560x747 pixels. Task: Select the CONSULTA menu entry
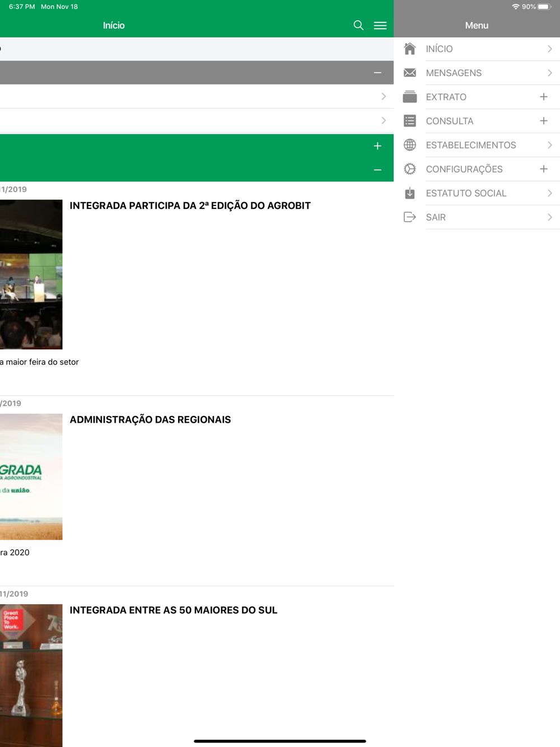pyautogui.click(x=477, y=122)
